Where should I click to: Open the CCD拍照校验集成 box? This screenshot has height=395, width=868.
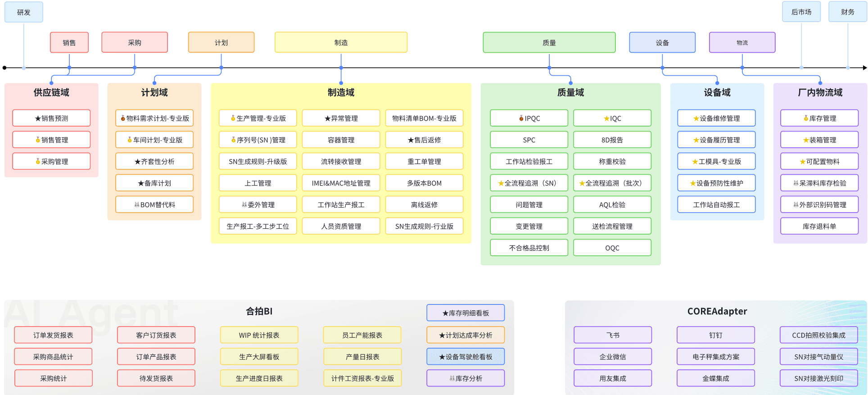pos(819,335)
